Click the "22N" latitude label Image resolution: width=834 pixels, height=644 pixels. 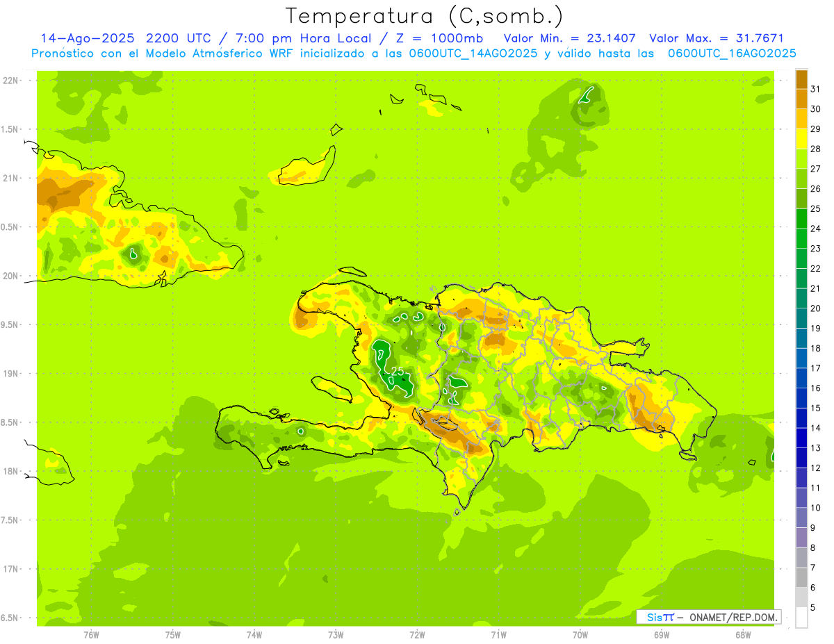pyautogui.click(x=10, y=81)
